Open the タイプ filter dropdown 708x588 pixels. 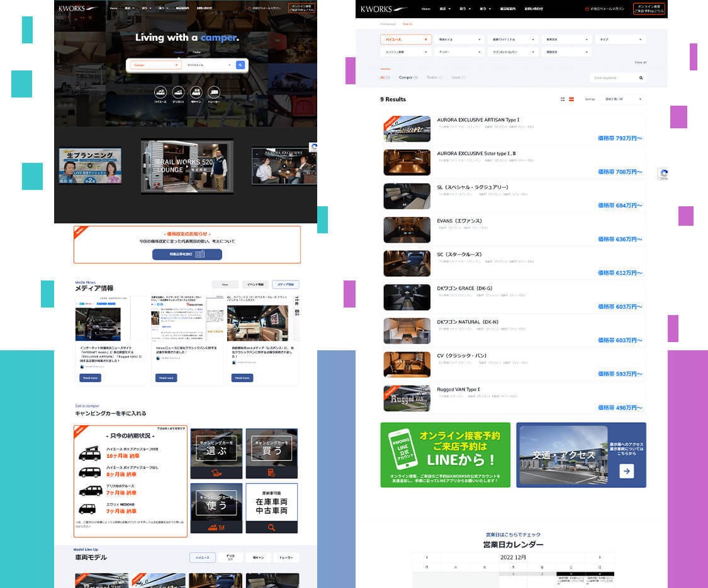(621, 40)
